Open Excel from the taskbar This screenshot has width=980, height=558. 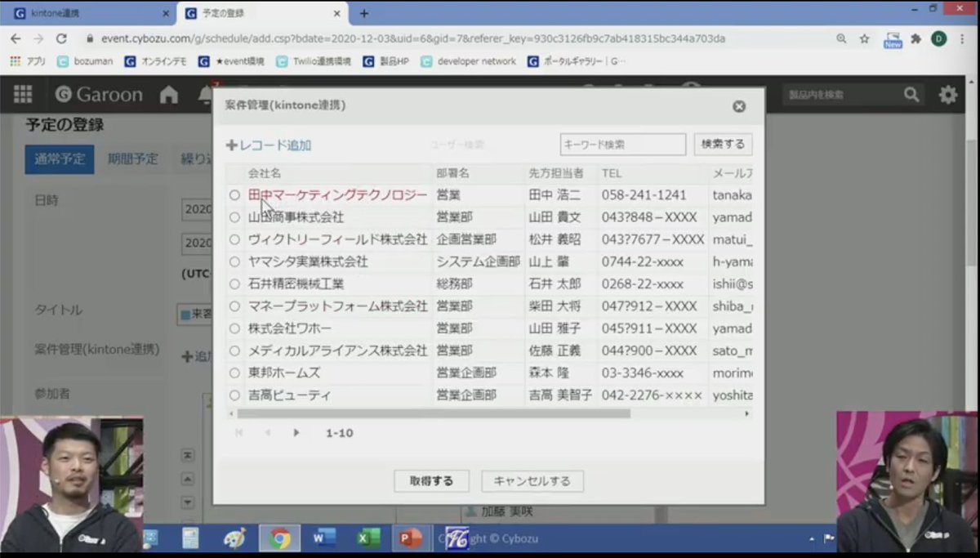[368, 538]
